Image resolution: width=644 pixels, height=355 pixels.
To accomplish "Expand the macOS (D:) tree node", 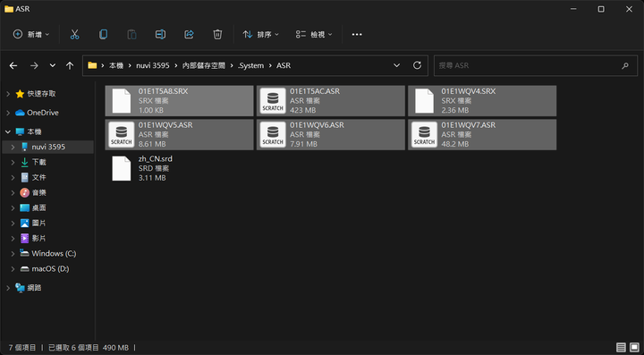I will pos(13,269).
